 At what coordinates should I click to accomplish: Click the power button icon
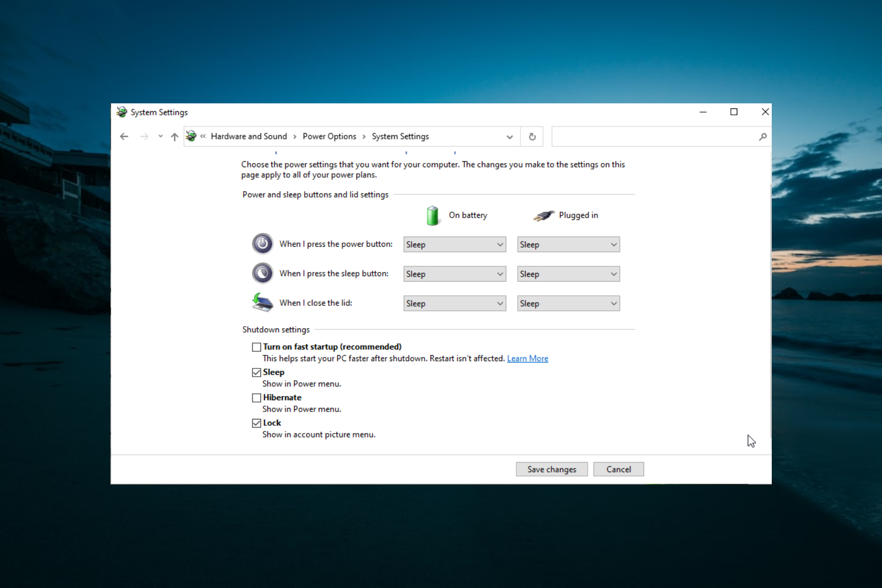[262, 244]
